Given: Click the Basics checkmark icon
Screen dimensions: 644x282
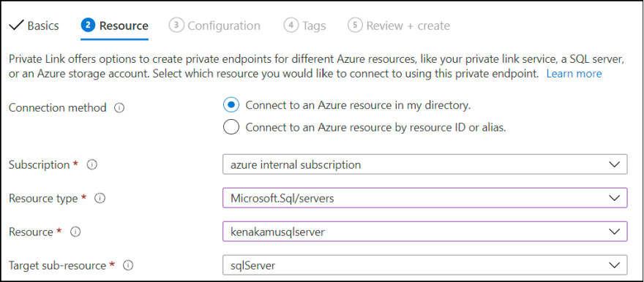Looking at the screenshot, I should click(16, 26).
